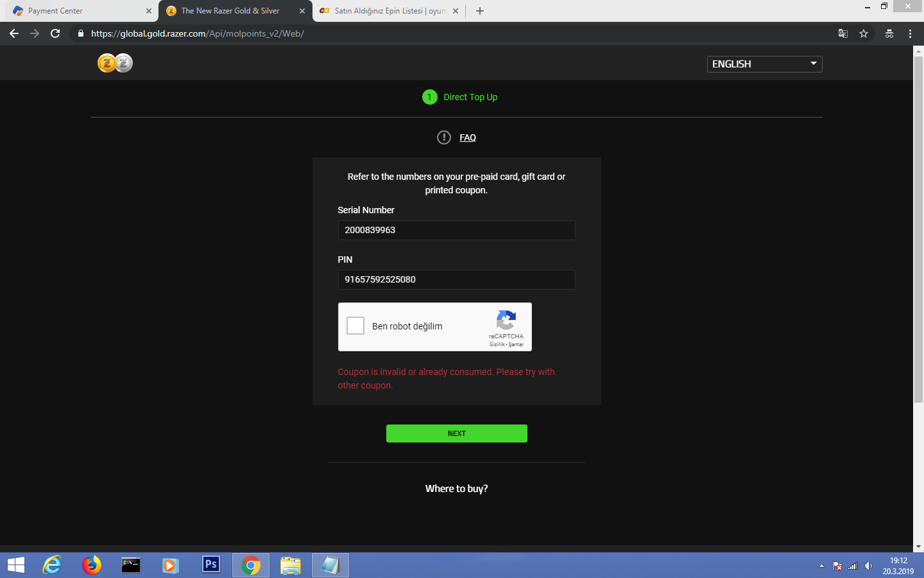Open Chrome's three-dot menu
This screenshot has height=578, width=924.
910,33
